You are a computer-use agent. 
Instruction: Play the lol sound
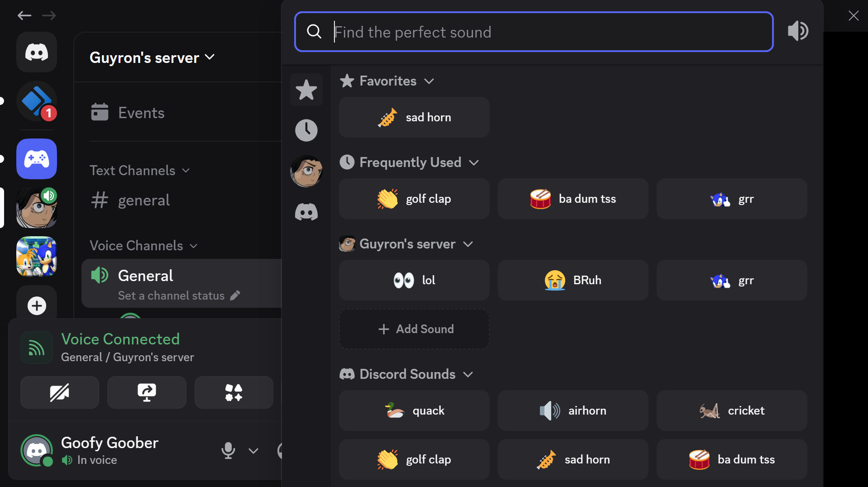coord(414,280)
